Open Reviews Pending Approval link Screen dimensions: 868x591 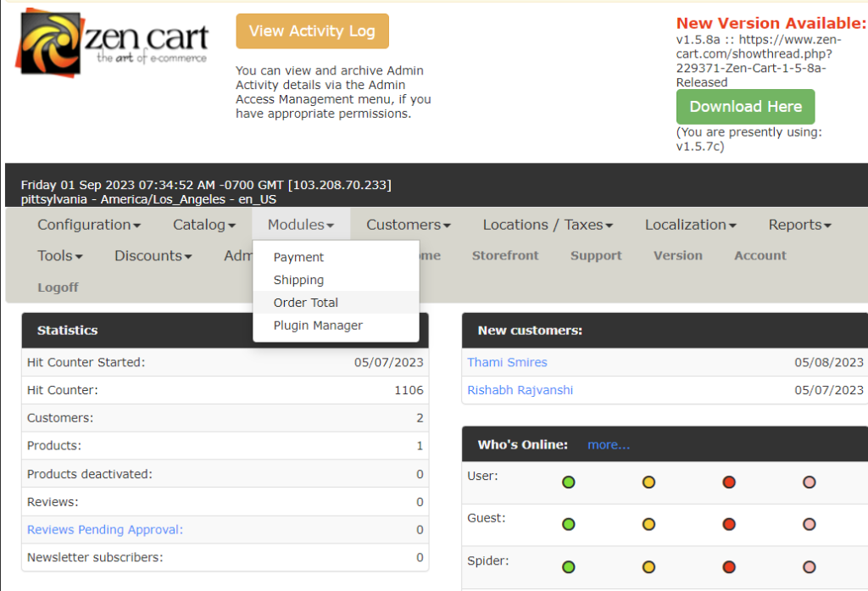coord(105,529)
